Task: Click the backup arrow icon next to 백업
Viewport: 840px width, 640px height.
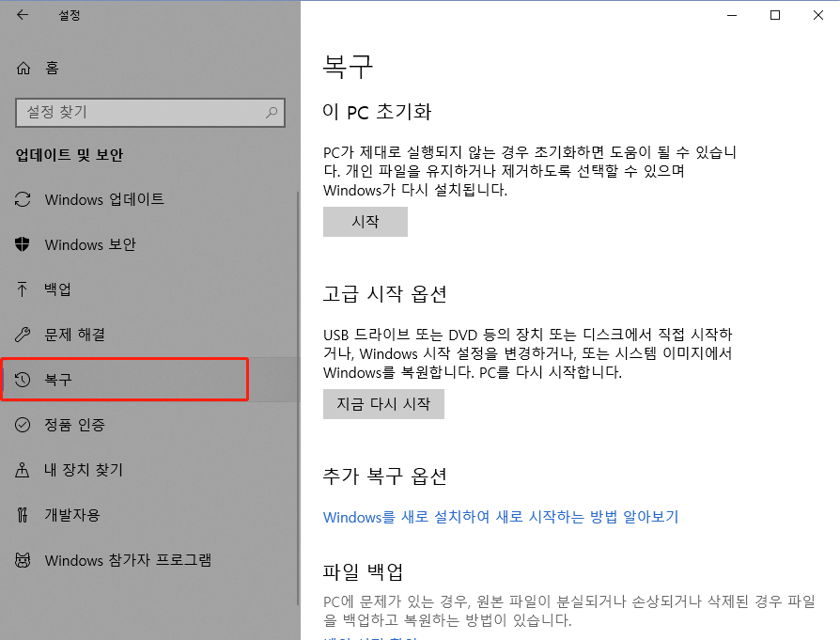Action: [23, 289]
